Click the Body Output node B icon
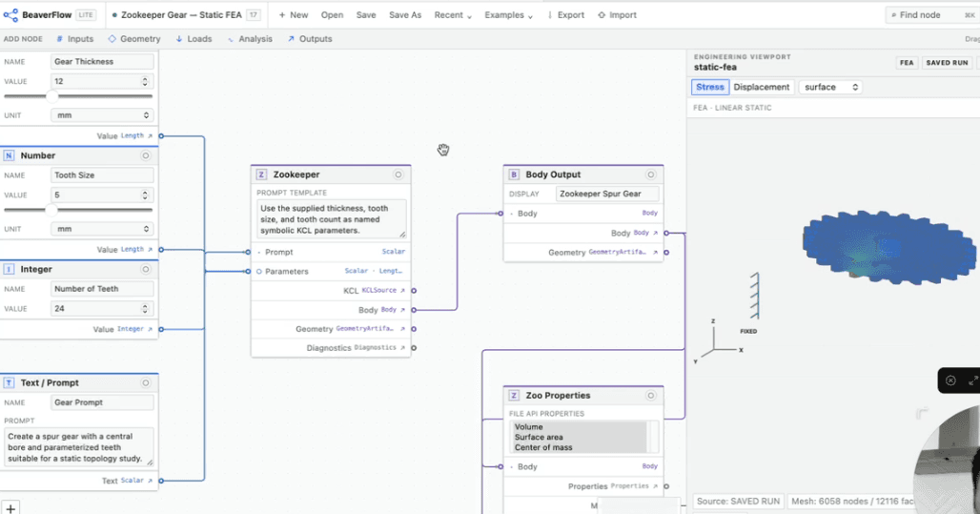Screen dimensions: 980x514 (514, 175)
